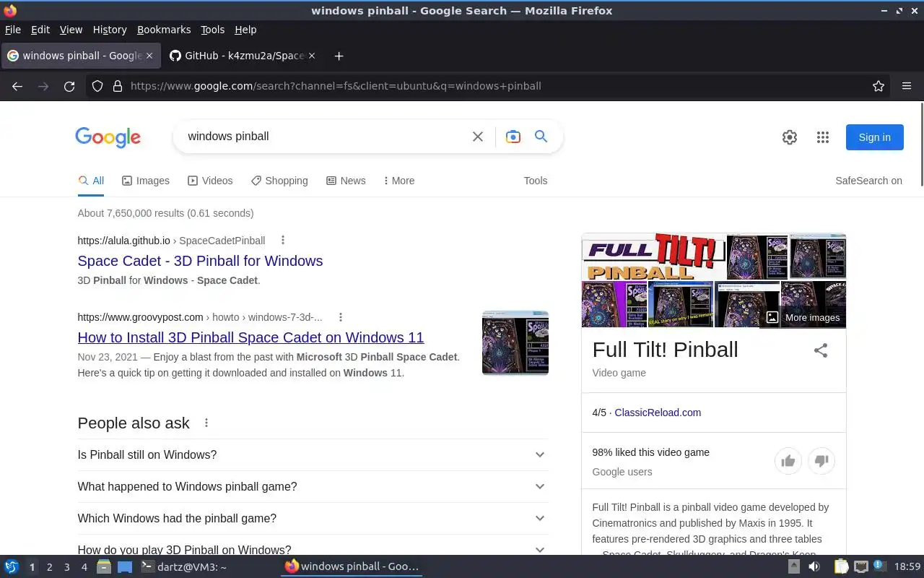Click More images on the game panel

[x=803, y=317]
